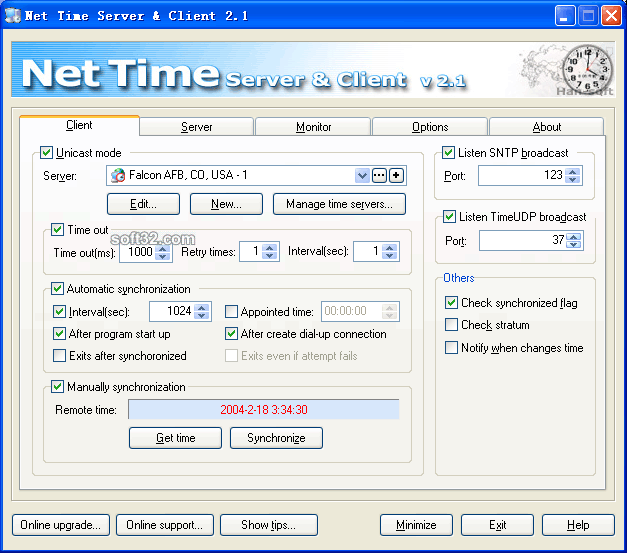Viewport: 627px width, 553px height.
Task: Increase the SNTP port 123 with up arrow
Action: [x=573, y=172]
